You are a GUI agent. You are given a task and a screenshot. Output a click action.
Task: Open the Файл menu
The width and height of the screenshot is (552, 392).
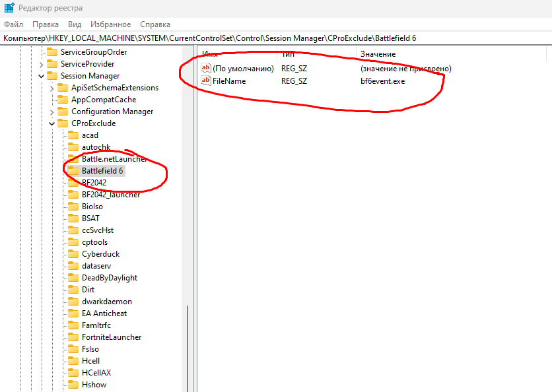pos(13,24)
